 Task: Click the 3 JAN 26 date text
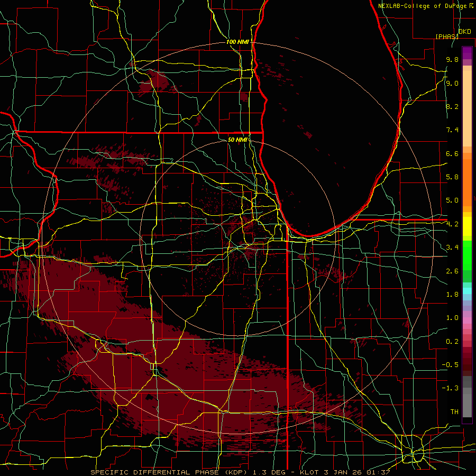point(344,472)
